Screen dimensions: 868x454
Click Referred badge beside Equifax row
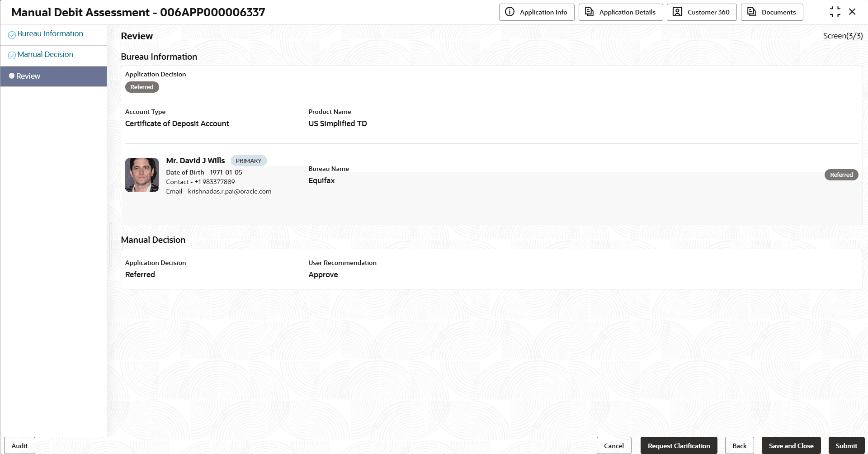coord(841,175)
